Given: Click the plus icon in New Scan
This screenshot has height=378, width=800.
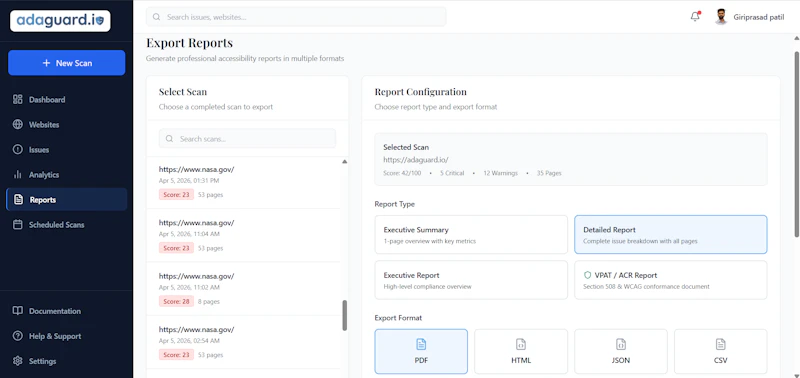Looking at the screenshot, I should 46,63.
